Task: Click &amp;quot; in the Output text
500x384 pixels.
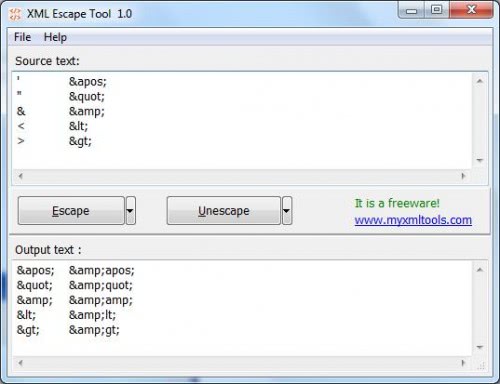Action: 101,285
